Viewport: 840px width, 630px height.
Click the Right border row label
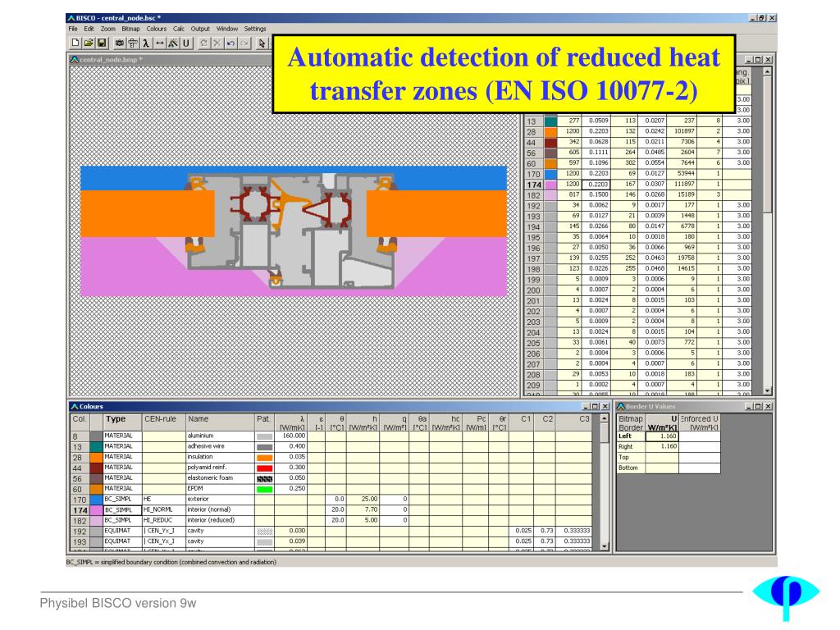pyautogui.click(x=631, y=447)
